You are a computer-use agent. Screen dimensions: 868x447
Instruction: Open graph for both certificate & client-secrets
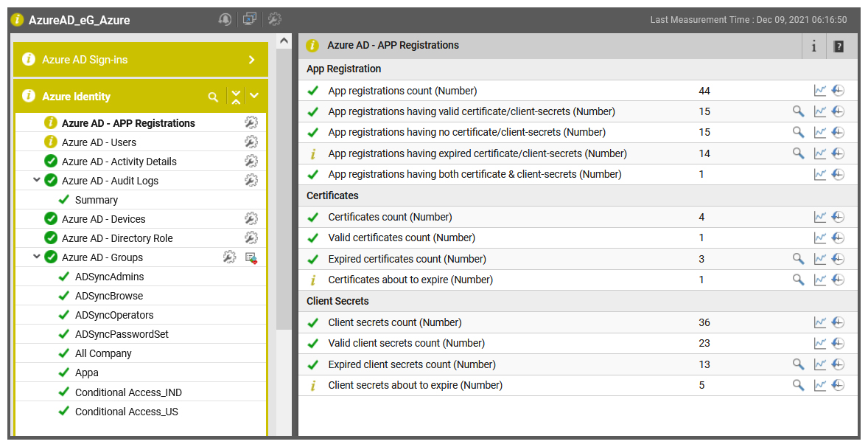(x=820, y=175)
